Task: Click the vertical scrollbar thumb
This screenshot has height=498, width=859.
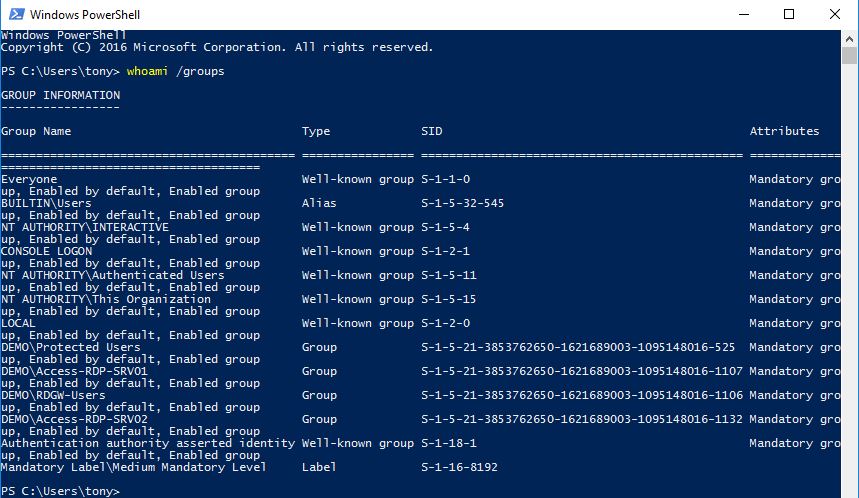Action: [849, 56]
